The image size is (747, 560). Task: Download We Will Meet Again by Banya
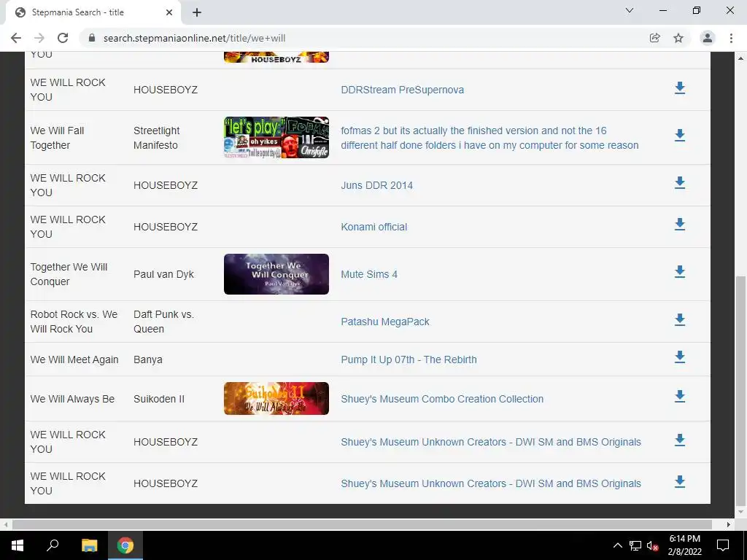click(680, 357)
